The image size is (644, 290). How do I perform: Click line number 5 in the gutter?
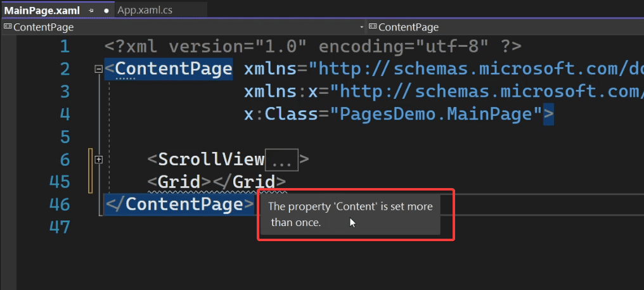tap(65, 137)
